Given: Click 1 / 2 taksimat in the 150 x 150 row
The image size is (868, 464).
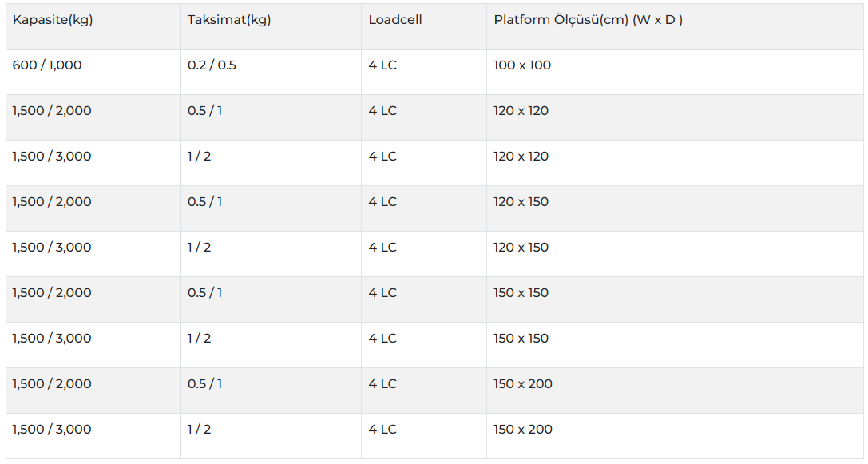Looking at the screenshot, I should [x=200, y=339].
